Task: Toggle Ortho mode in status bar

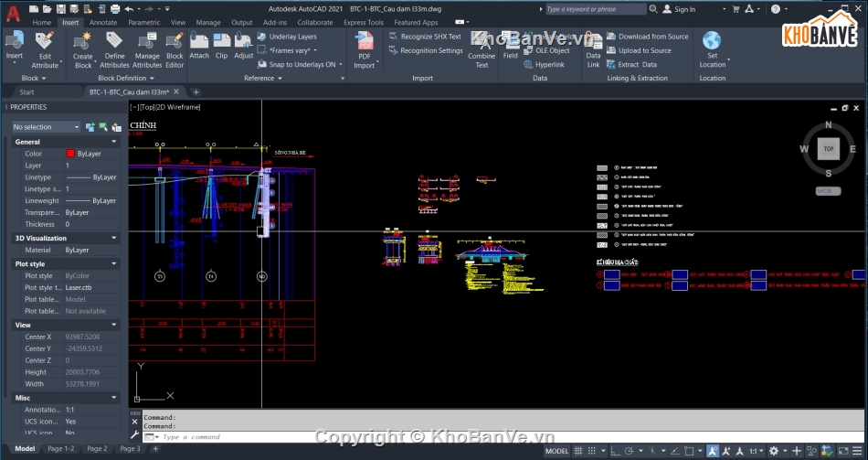Action: [x=616, y=452]
